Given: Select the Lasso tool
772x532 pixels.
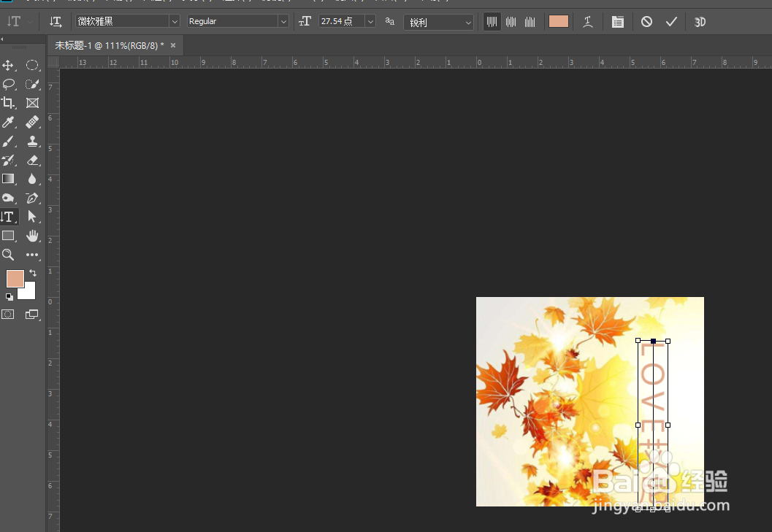Looking at the screenshot, I should tap(8, 84).
